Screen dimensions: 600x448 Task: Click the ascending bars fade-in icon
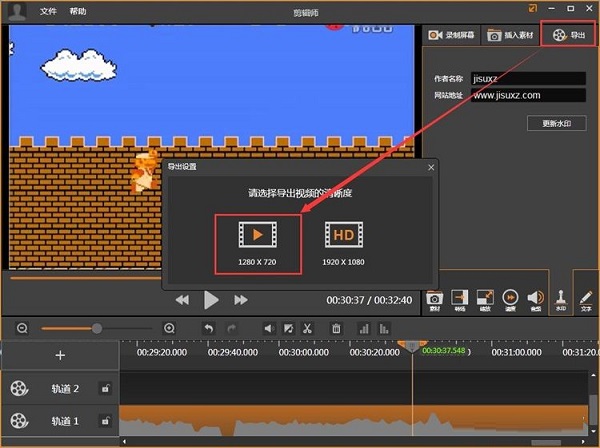(364, 329)
